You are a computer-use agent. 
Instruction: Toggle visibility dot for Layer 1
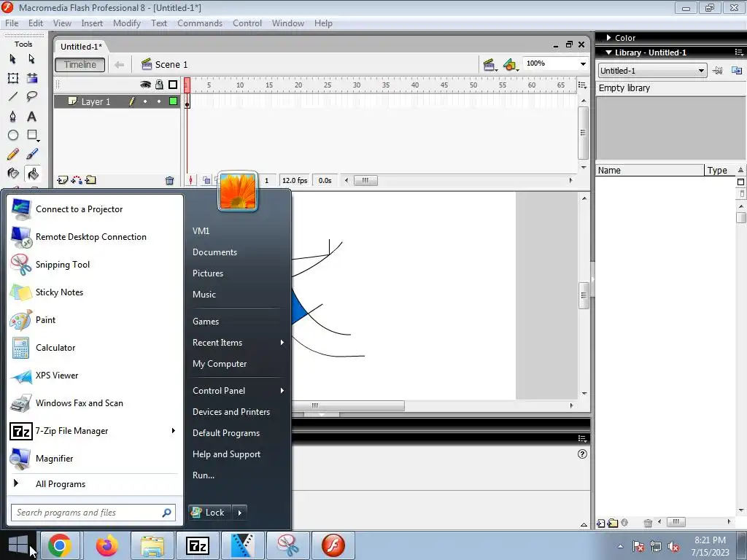click(145, 101)
